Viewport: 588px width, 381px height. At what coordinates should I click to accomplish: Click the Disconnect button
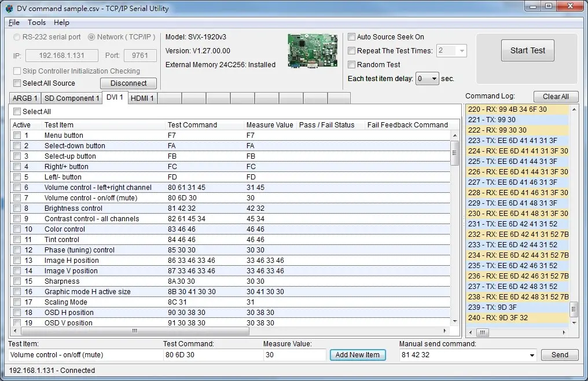click(x=128, y=83)
